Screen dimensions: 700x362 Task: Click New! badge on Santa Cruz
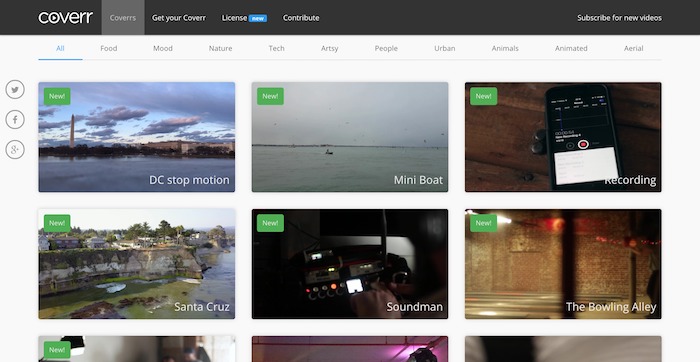pos(57,223)
